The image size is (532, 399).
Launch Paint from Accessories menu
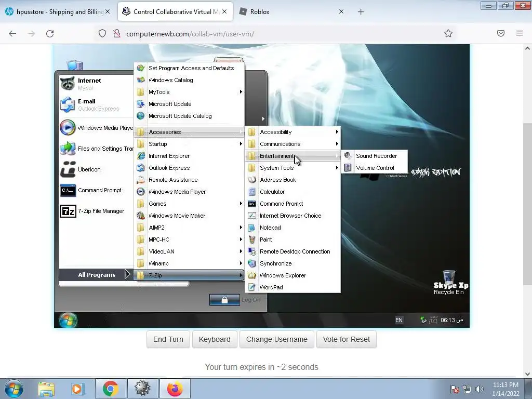pyautogui.click(x=292, y=239)
